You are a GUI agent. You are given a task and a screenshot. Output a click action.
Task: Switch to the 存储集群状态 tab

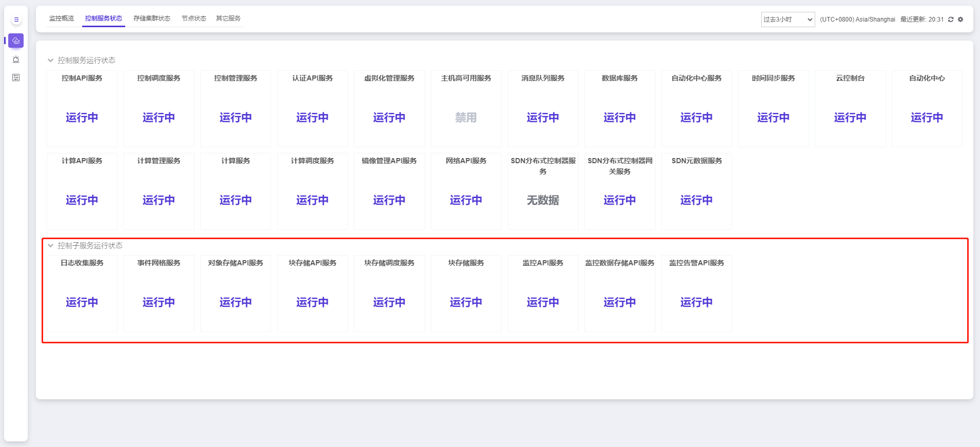[x=151, y=18]
